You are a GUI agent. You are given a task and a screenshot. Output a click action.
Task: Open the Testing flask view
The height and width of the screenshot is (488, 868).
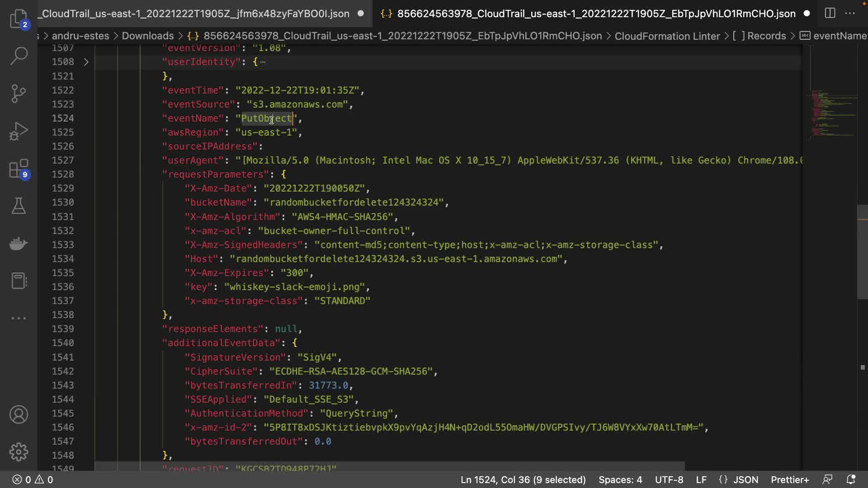(19, 206)
